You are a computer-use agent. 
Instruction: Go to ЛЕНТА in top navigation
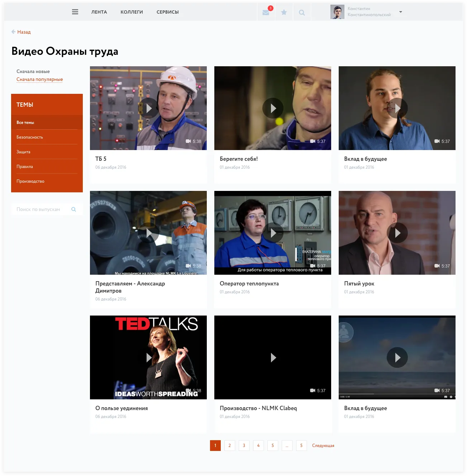coord(99,12)
